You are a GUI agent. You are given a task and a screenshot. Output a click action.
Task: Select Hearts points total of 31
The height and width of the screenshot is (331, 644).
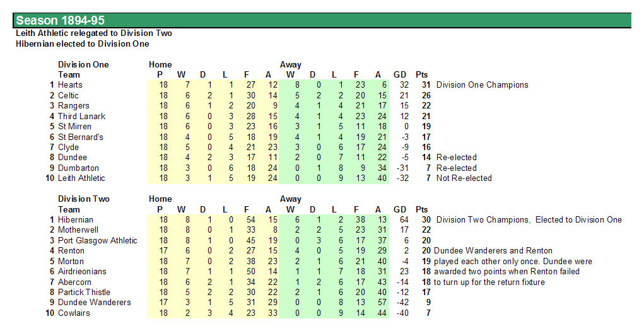pos(426,85)
